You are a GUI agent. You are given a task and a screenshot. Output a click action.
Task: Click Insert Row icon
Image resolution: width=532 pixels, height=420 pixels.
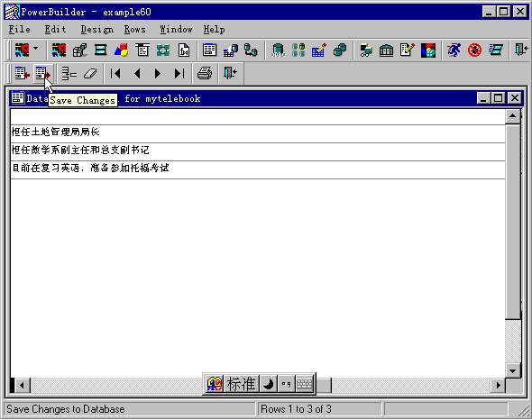pos(69,73)
